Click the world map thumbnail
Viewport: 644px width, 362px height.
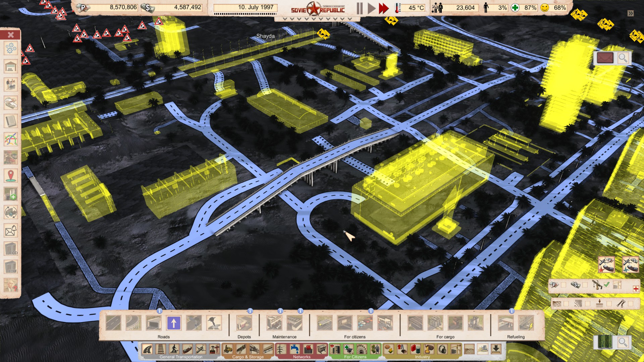(605, 342)
